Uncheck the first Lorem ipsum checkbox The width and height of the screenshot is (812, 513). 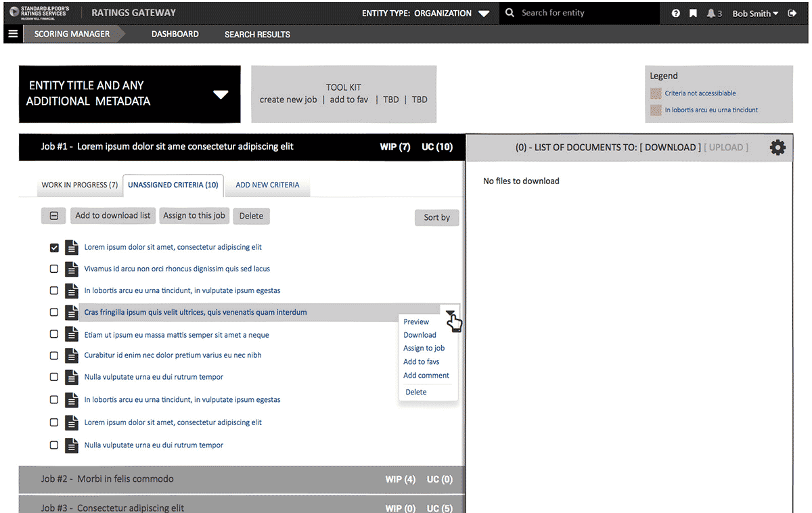(x=55, y=248)
